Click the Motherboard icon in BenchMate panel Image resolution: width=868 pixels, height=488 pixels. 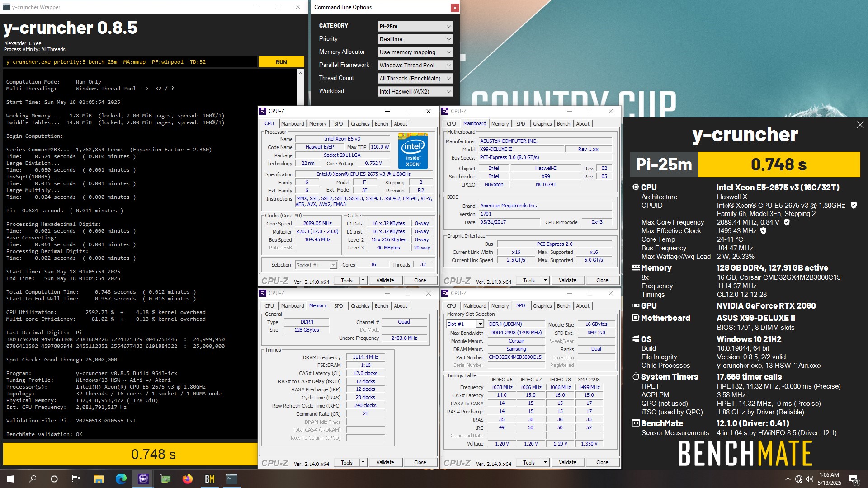click(636, 318)
